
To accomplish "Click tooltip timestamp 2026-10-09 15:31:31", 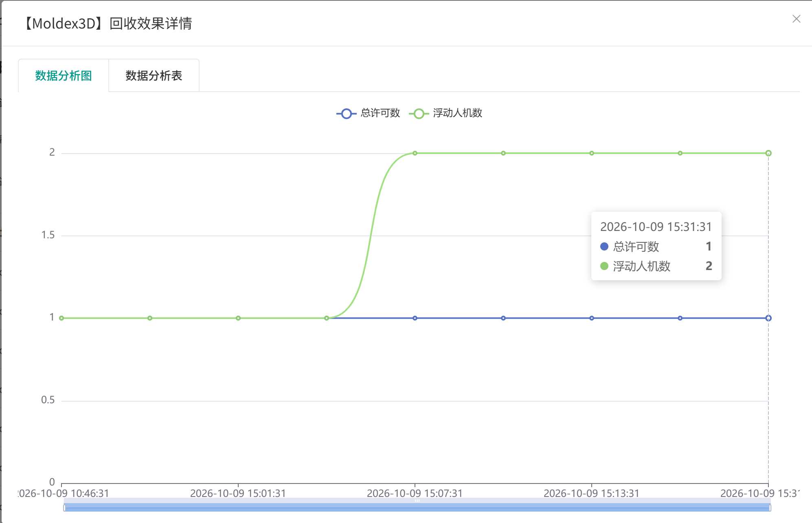I will pos(656,227).
